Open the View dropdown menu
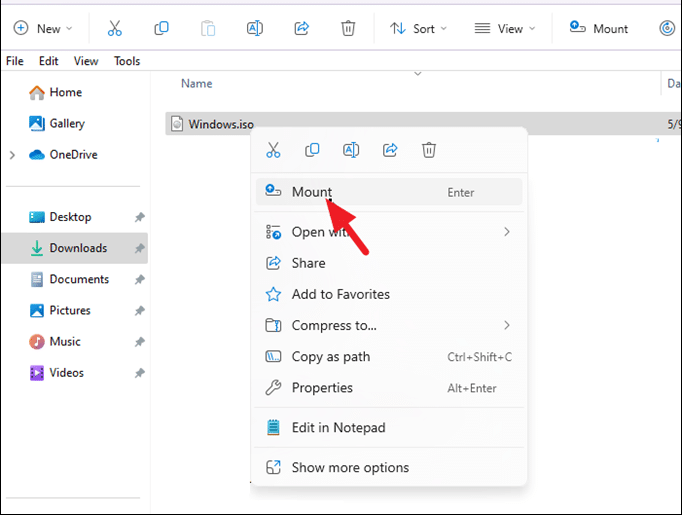The width and height of the screenshot is (682, 515). (504, 28)
